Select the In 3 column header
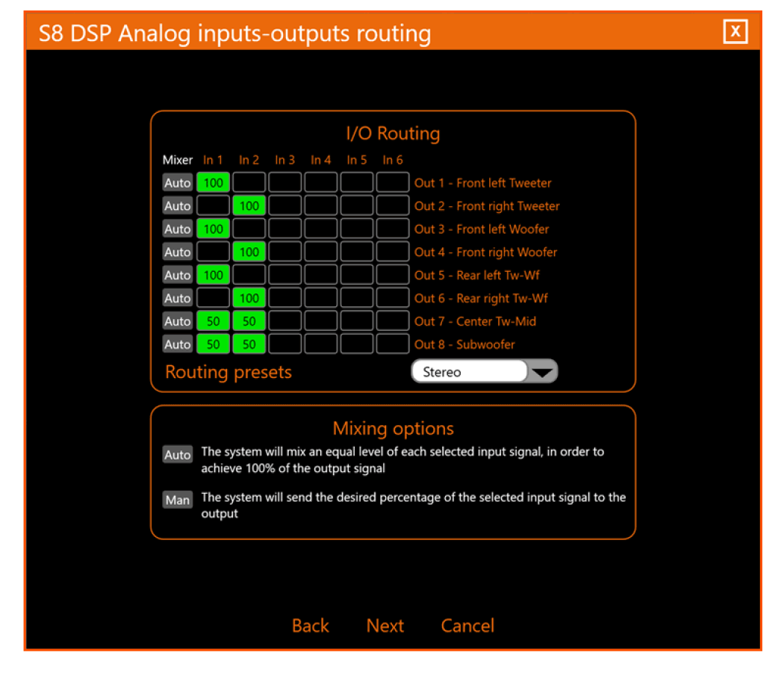This screenshot has height=673, width=784. point(284,159)
